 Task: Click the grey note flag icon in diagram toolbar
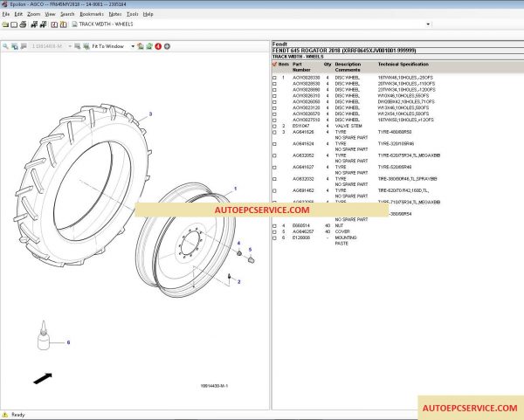pos(24,46)
